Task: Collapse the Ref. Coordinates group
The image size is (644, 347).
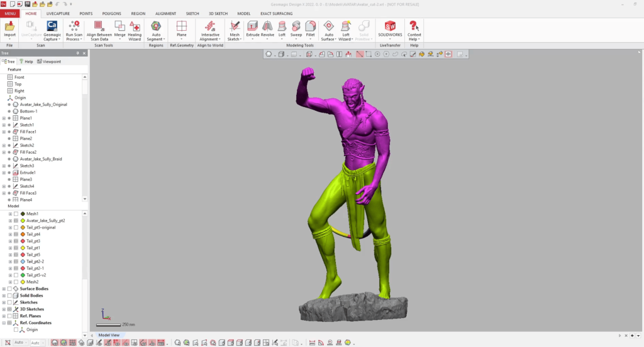Action: [4, 322]
